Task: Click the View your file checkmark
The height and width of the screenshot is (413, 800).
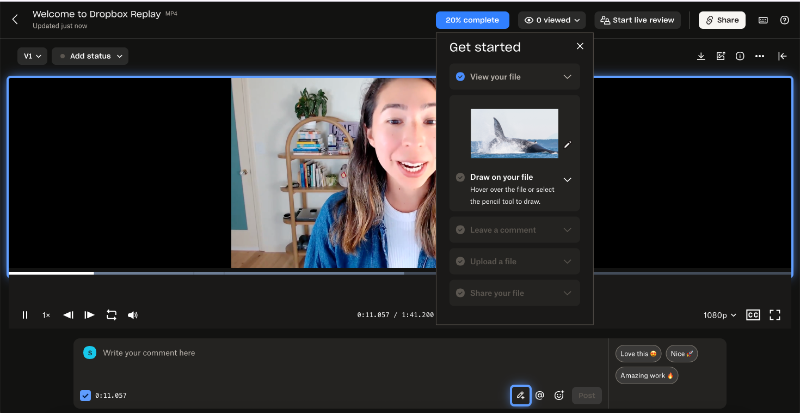Action: [x=460, y=77]
